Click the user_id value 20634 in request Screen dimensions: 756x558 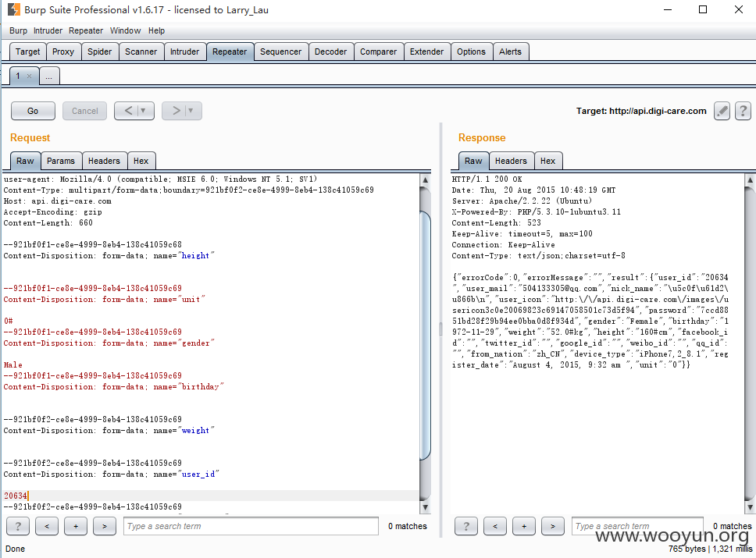(x=16, y=496)
